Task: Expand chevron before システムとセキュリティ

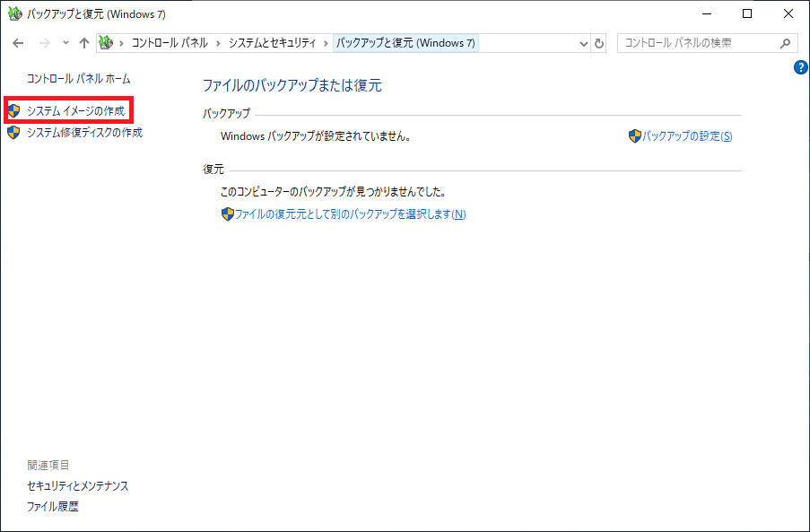Action: click(218, 43)
